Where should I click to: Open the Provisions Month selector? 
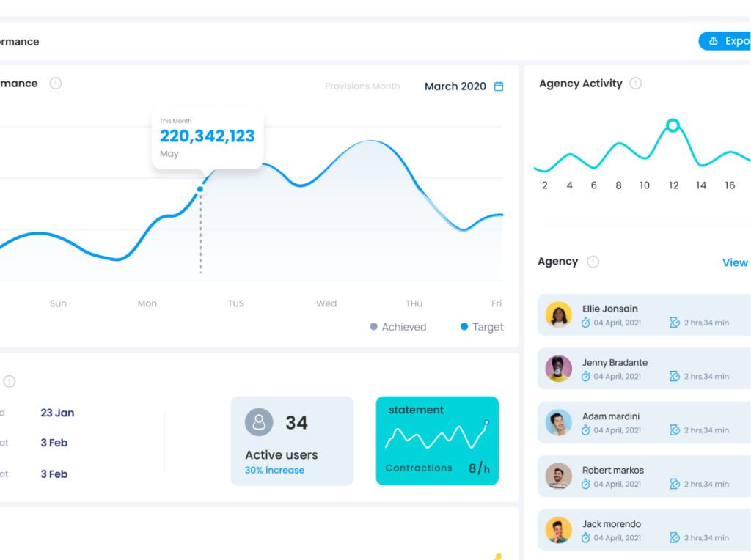point(362,86)
